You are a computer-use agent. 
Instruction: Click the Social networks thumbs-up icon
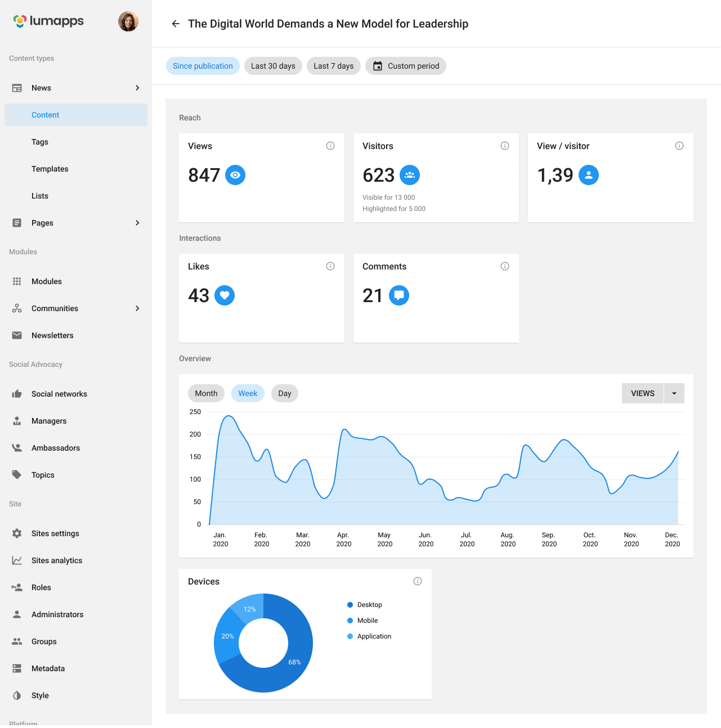pos(17,394)
